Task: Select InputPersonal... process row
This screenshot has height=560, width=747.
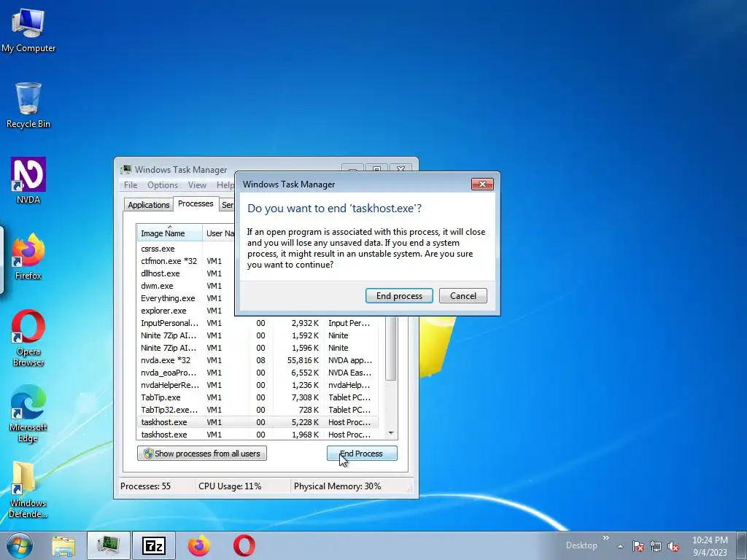Action: 258,323
